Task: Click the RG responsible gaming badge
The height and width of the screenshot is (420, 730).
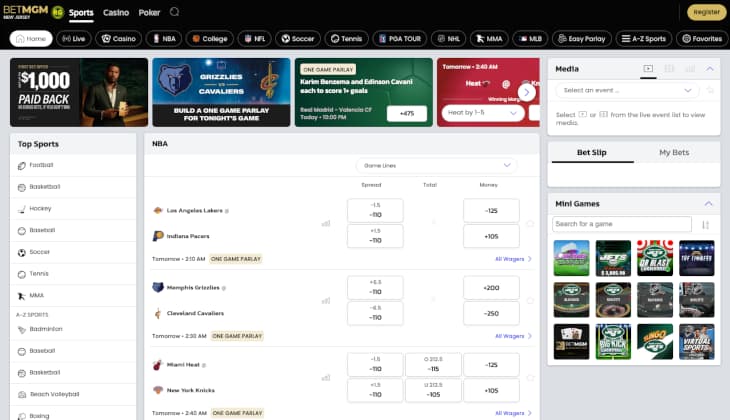Action: pos(58,13)
